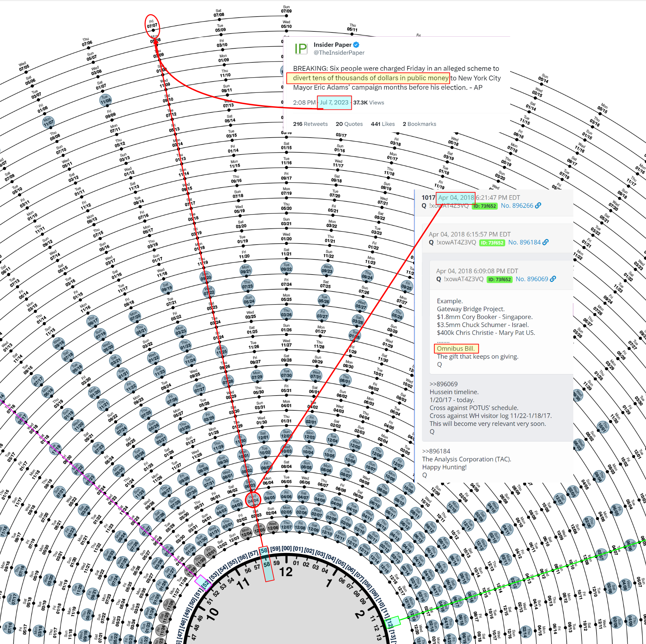Image resolution: width=646 pixels, height=644 pixels.
Task: Click the Fri 04/06 date circle
Action: [286, 495]
